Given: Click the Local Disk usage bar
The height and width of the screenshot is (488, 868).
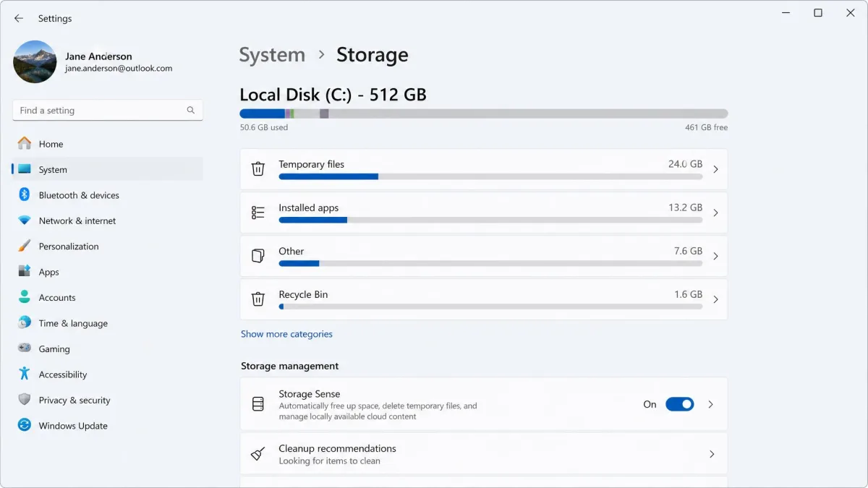Looking at the screenshot, I should pos(484,114).
